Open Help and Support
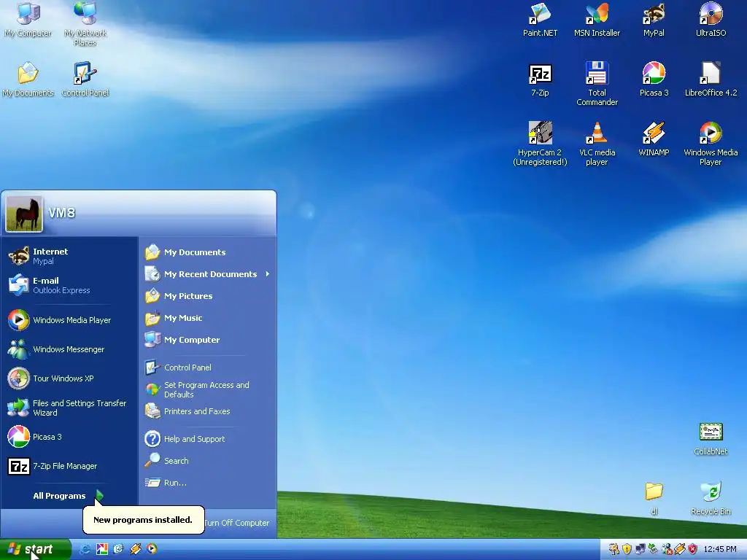Image resolution: width=747 pixels, height=560 pixels. tap(208, 438)
